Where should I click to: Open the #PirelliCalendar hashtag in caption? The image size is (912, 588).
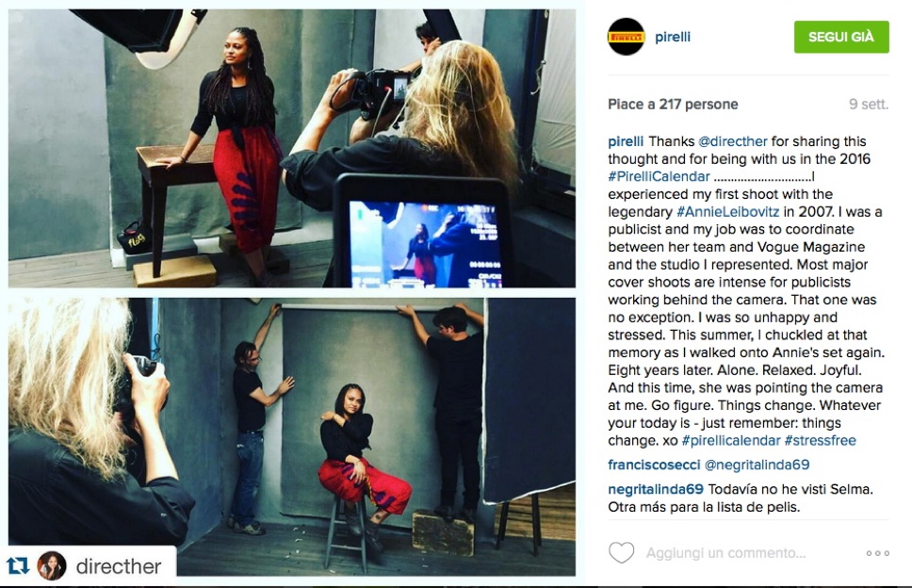[659, 176]
